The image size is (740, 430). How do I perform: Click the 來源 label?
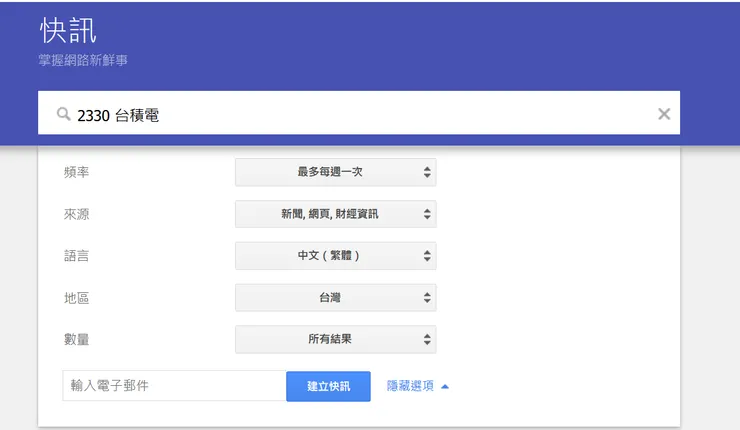76,214
